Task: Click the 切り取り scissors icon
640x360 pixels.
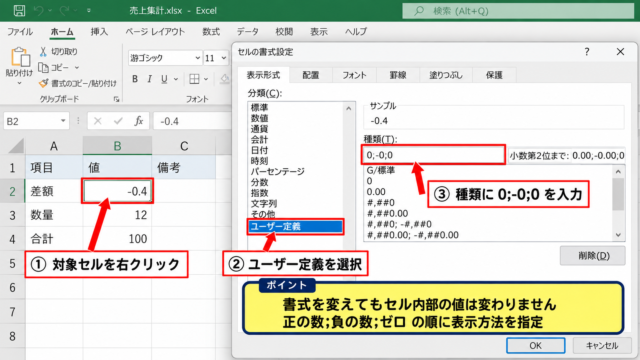Action: tap(43, 51)
